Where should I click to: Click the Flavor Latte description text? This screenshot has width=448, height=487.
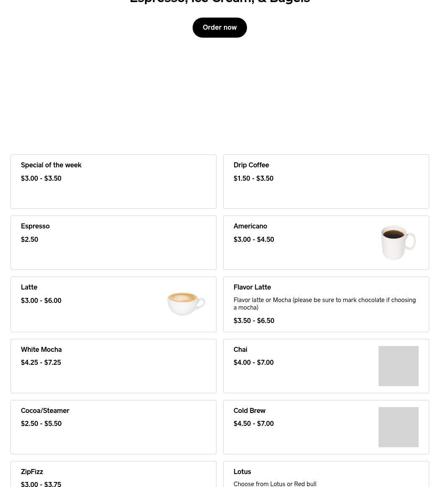[324, 304]
